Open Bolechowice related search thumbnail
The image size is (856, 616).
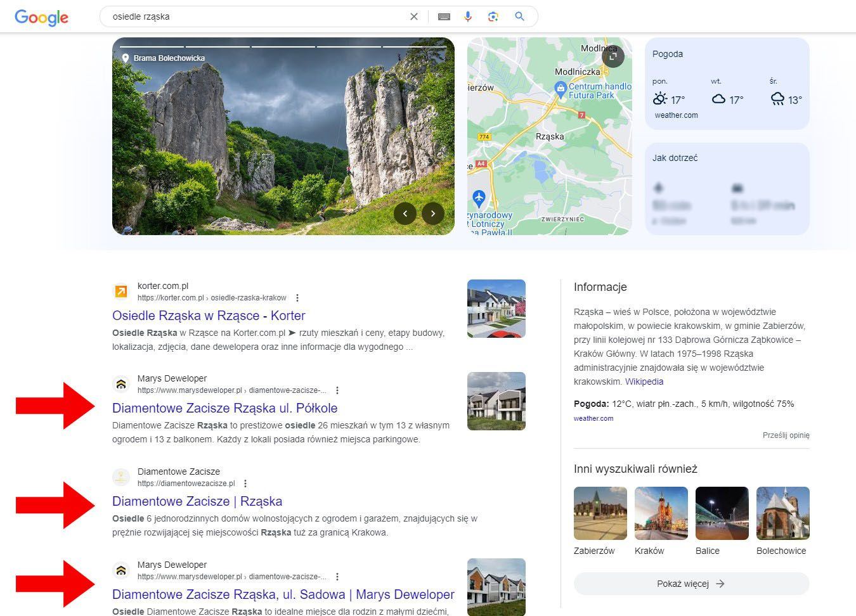(x=783, y=513)
